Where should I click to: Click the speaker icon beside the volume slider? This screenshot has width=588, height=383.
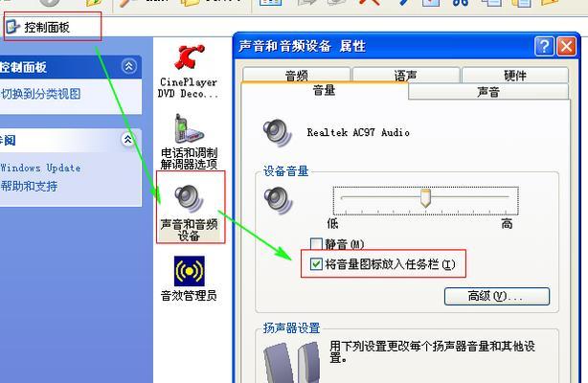coord(277,199)
